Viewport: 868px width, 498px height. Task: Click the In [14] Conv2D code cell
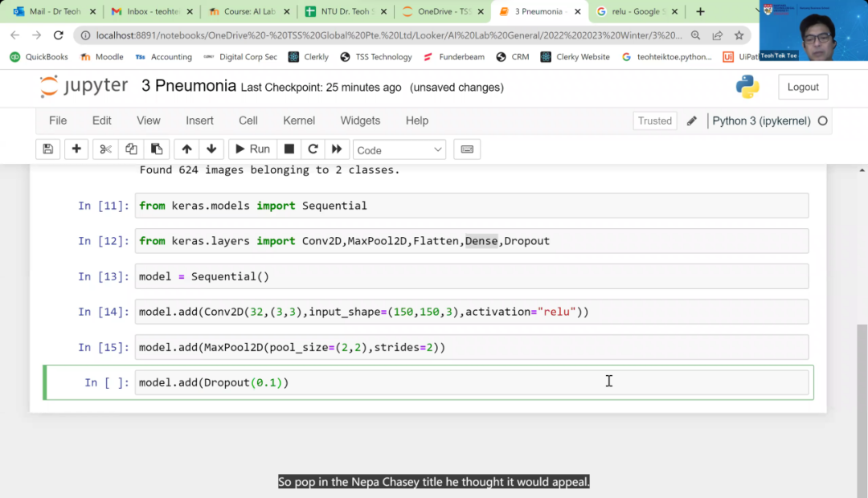tap(472, 312)
